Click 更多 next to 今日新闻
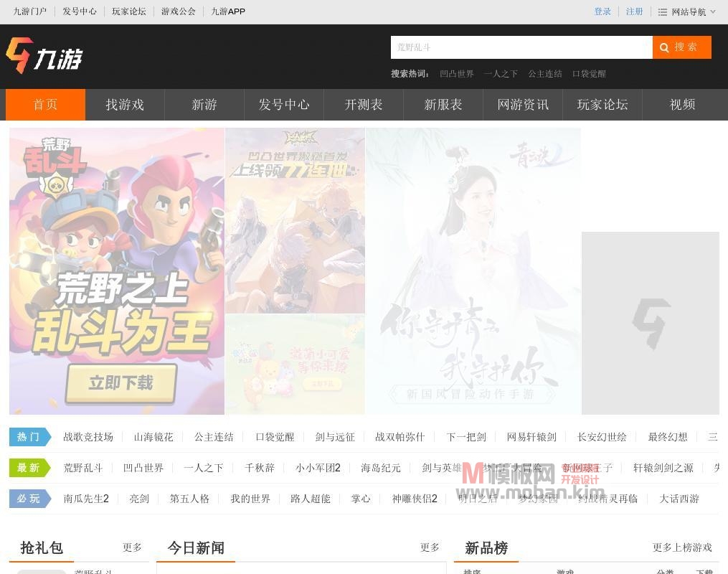Viewport: 728px width, 574px height. tap(430, 547)
